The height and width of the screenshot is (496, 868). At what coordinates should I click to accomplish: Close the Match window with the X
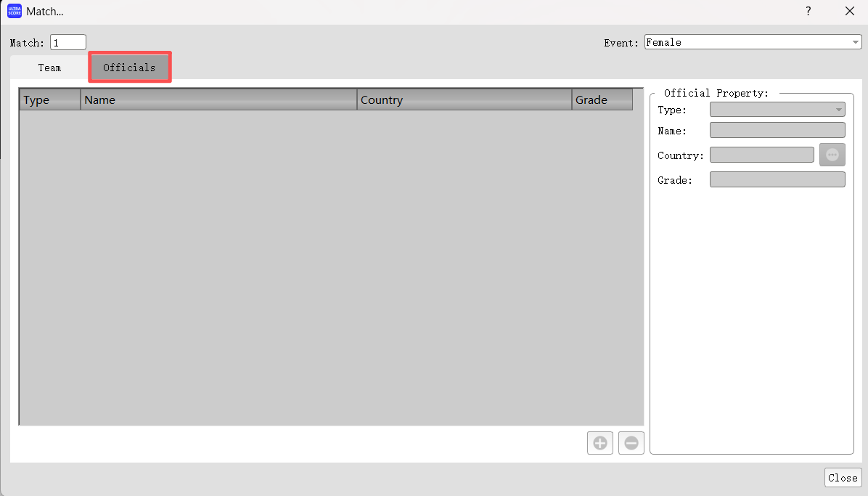tap(850, 12)
